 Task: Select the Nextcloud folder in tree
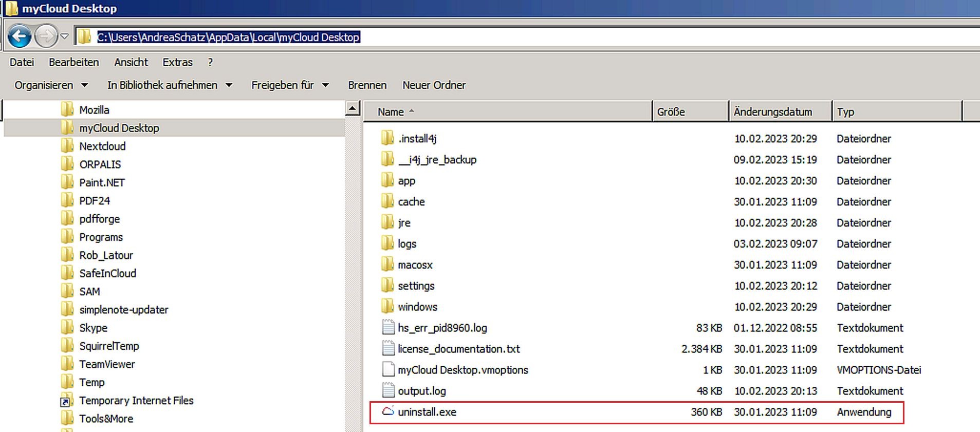pos(102,146)
